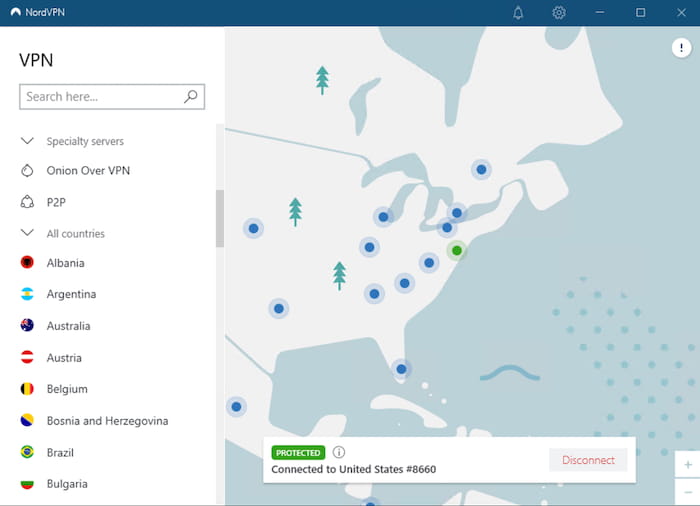Choose Bulgaria from country list
The image size is (700, 506).
(67, 484)
